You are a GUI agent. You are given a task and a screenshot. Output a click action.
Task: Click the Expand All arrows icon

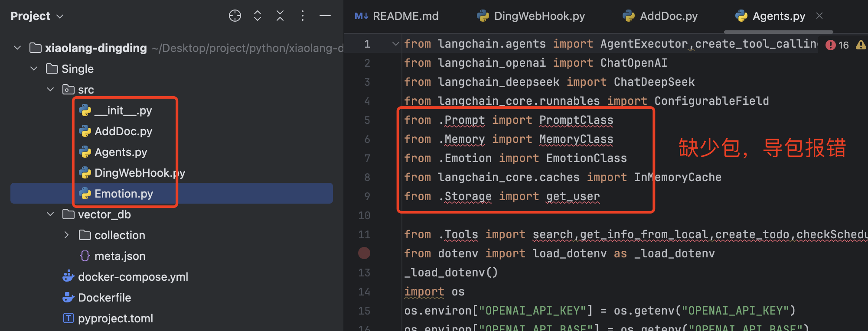[x=258, y=16]
